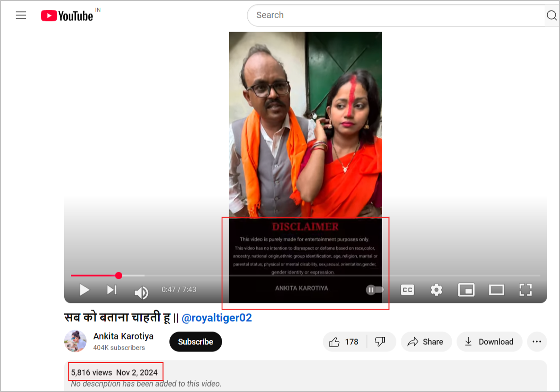Click the 404K subscribers text
The image size is (560, 392).
coord(119,347)
